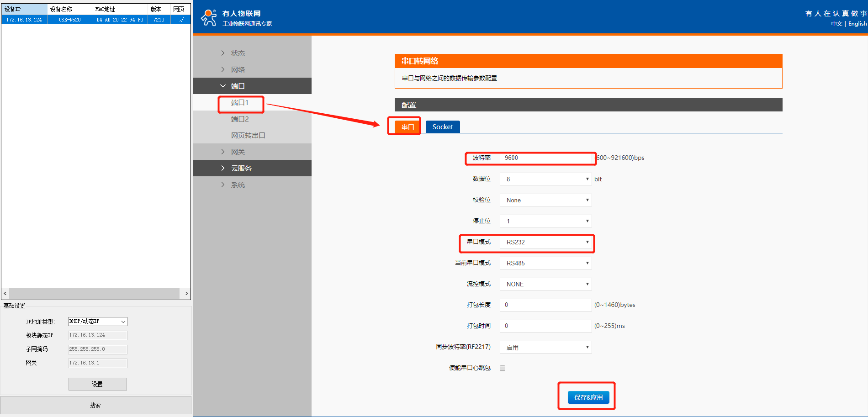Select 端口1 in the sidebar
The image size is (868, 417).
tap(240, 103)
